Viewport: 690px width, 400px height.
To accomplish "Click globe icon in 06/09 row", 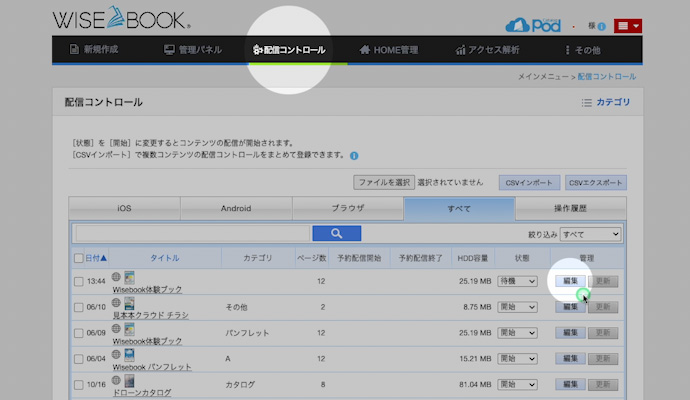I will click(116, 328).
